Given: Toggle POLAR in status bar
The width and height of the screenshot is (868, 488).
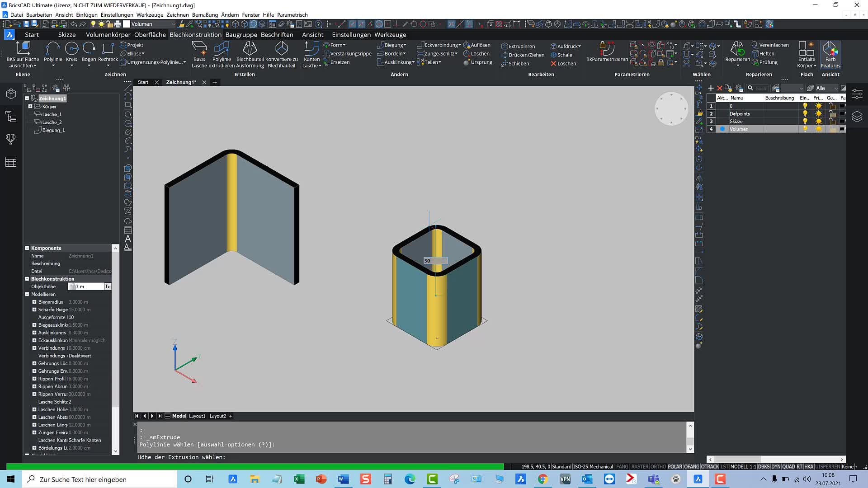Looking at the screenshot, I should pyautogui.click(x=675, y=466).
